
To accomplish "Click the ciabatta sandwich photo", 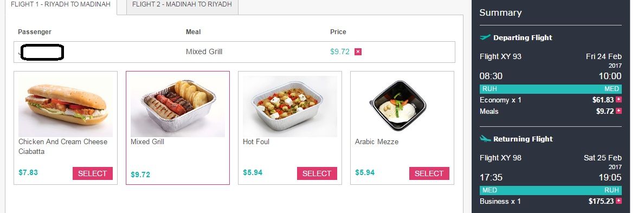I will tap(65, 106).
